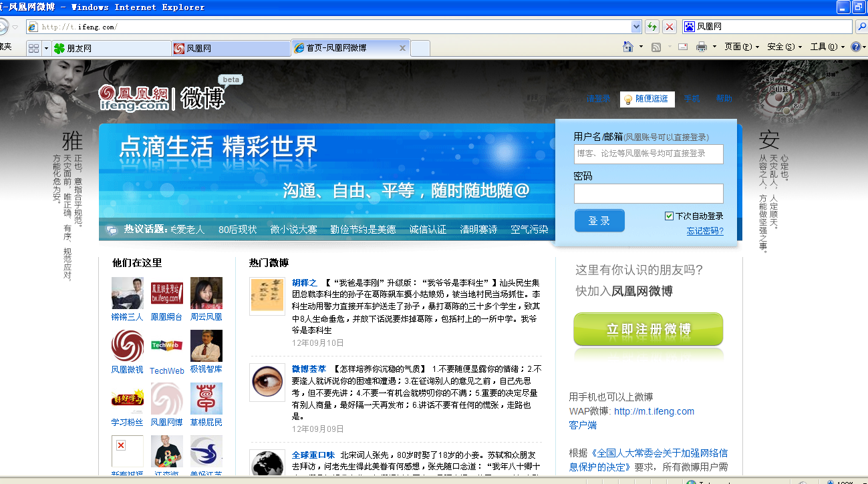
Task: Switch to the 朋友网 tab
Action: pos(111,48)
